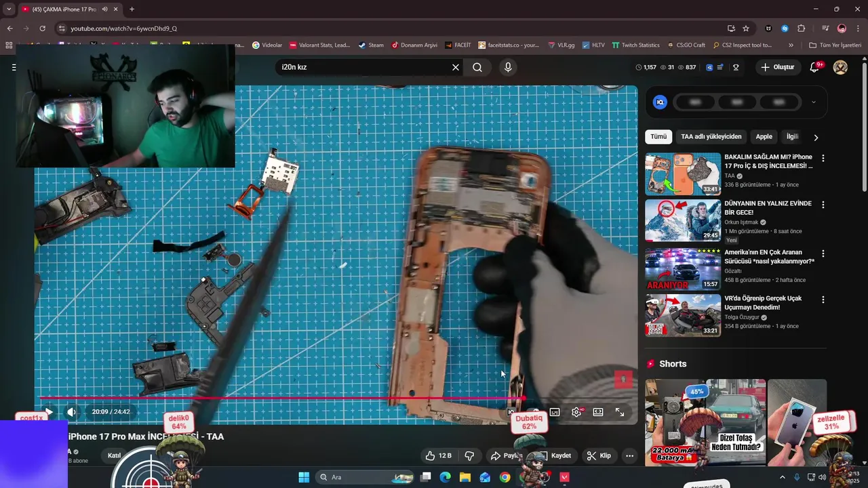Open the CS:GO Craft bookmark
The height and width of the screenshot is (488, 868).
pos(686,45)
